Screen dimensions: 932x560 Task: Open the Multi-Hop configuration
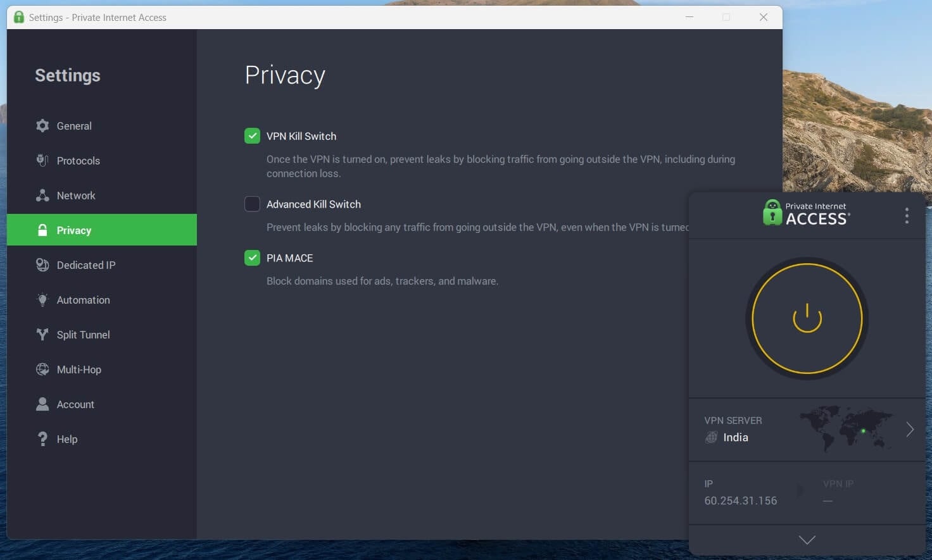click(80, 369)
